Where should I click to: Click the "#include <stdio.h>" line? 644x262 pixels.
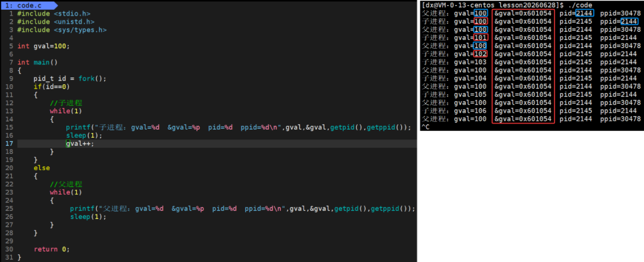click(x=54, y=14)
